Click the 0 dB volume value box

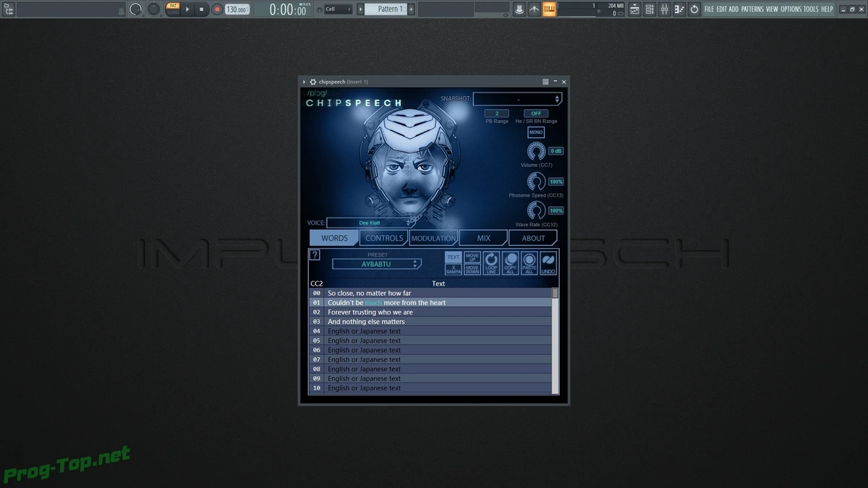point(556,151)
